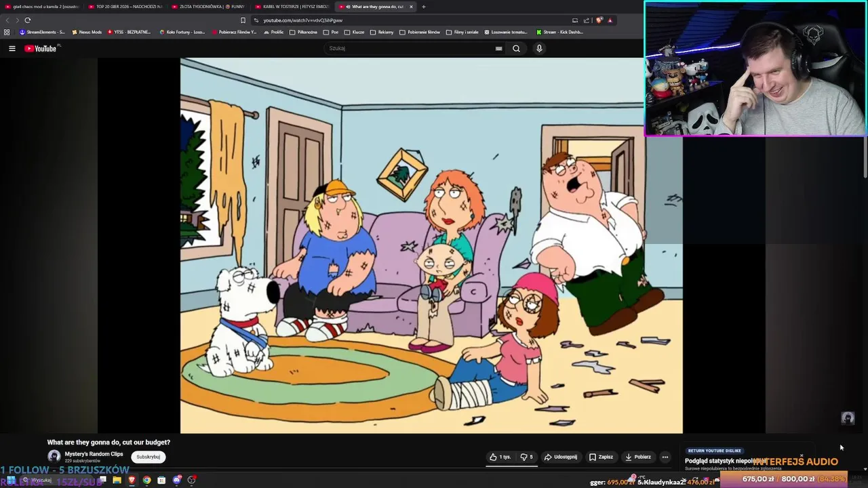This screenshot has width=868, height=488.
Task: Close the 'What are they gonna do' tab
Action: click(x=410, y=7)
